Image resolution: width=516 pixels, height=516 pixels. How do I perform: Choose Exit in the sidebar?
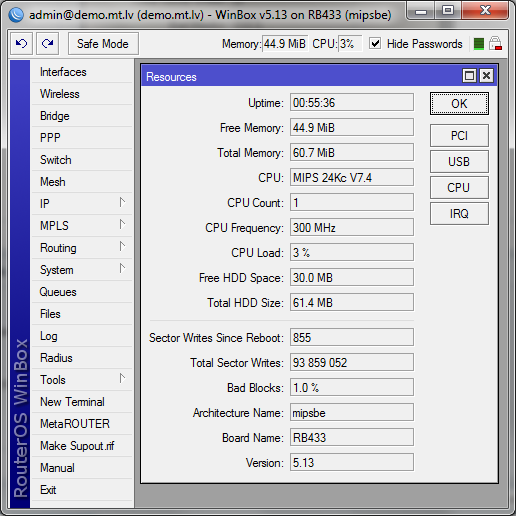click(82, 490)
